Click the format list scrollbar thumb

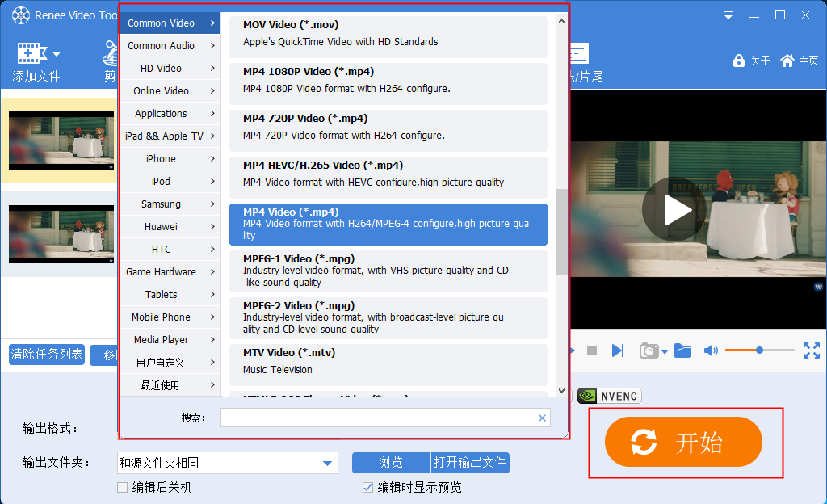click(x=561, y=232)
